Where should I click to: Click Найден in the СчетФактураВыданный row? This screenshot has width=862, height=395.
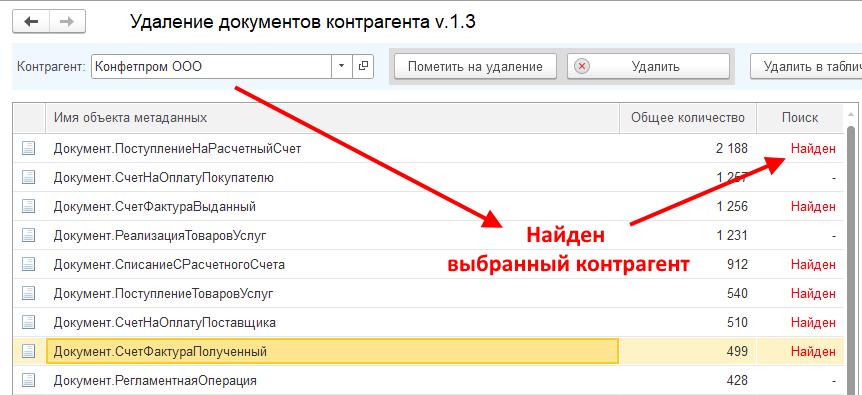click(x=813, y=207)
